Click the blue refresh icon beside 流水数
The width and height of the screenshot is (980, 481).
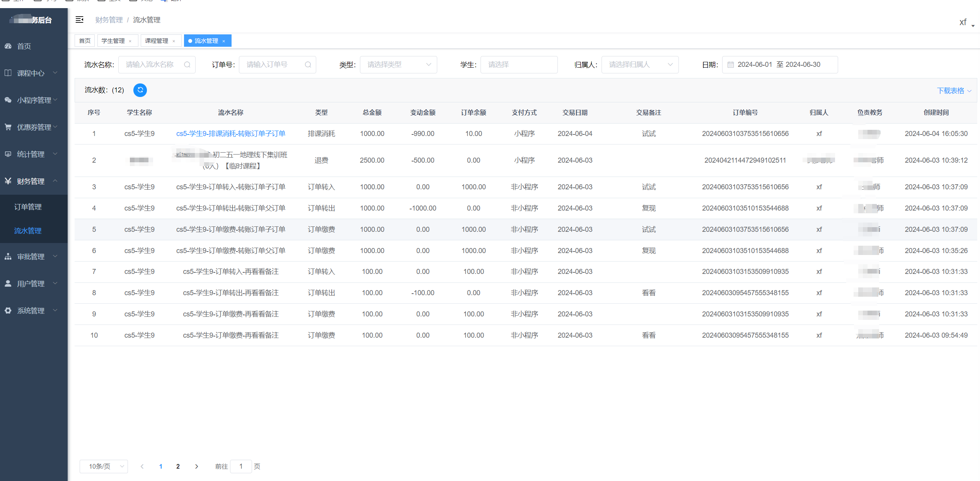tap(140, 90)
